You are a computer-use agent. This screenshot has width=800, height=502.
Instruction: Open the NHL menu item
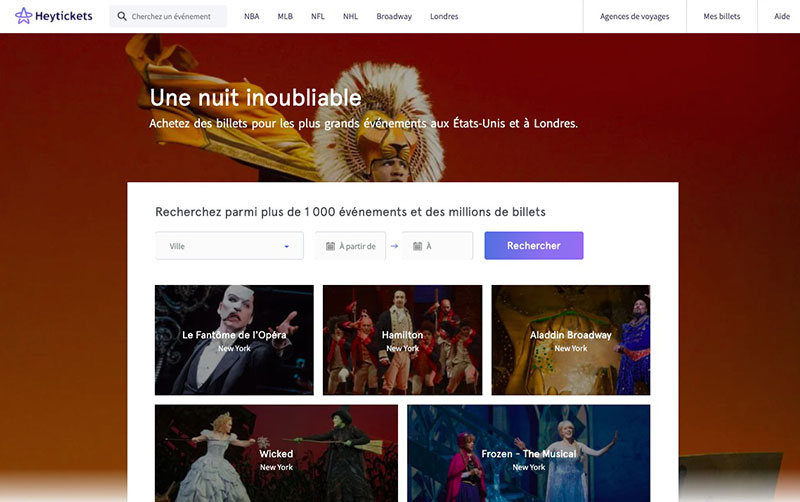click(x=351, y=16)
